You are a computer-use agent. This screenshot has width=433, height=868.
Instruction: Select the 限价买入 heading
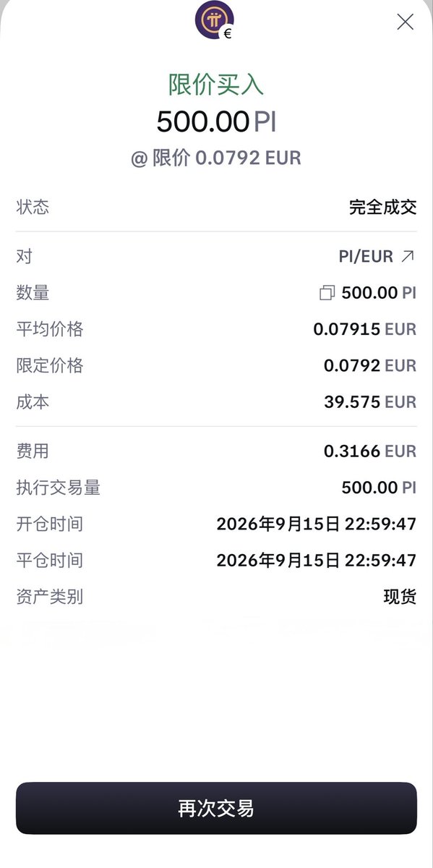(x=216, y=85)
